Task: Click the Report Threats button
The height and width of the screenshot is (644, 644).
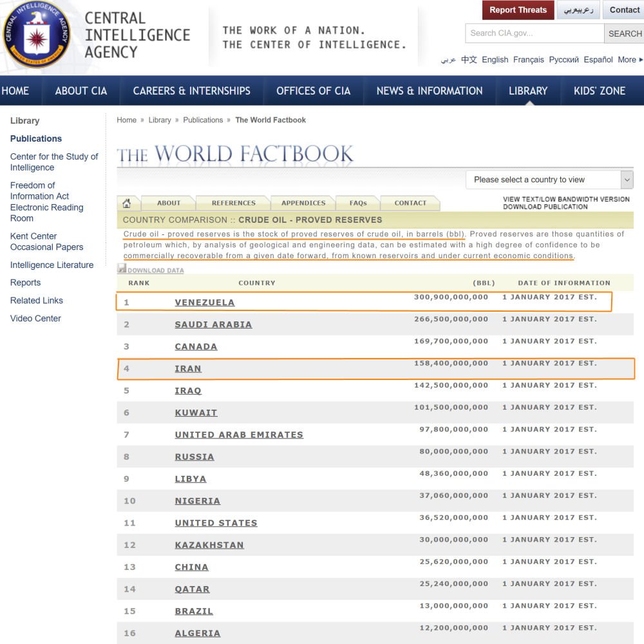Action: coord(518,10)
